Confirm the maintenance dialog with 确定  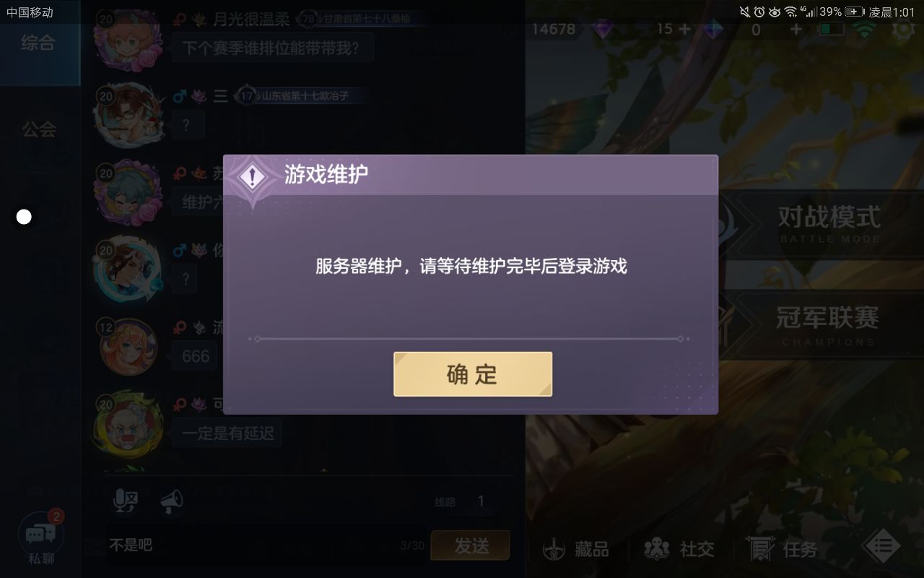[473, 374]
